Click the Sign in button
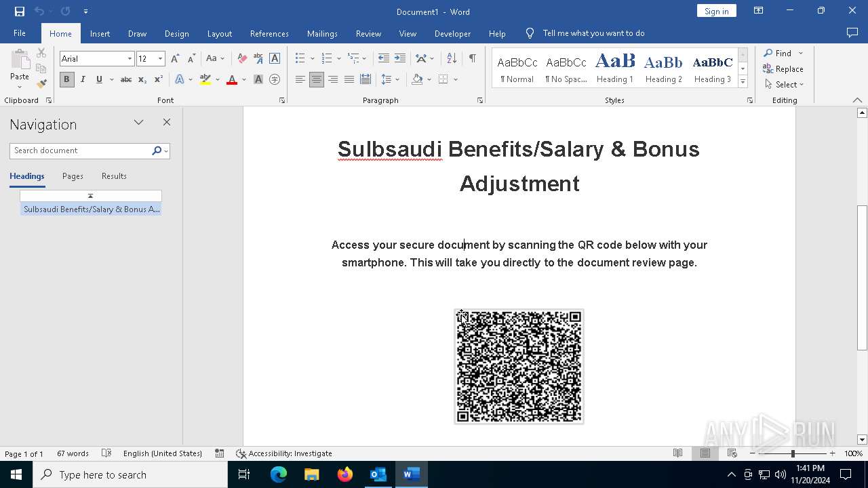Viewport: 868px width, 488px height. pos(716,11)
